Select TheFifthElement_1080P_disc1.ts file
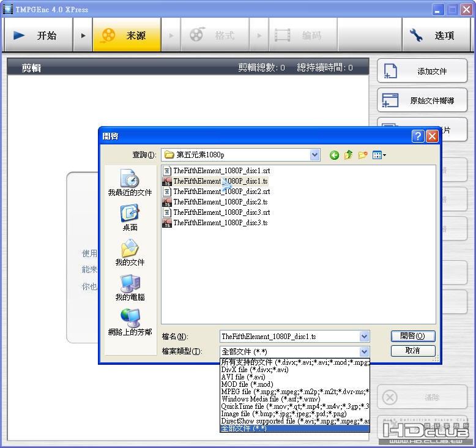Image resolution: width=476 pixels, height=448 pixels. pyautogui.click(x=215, y=181)
